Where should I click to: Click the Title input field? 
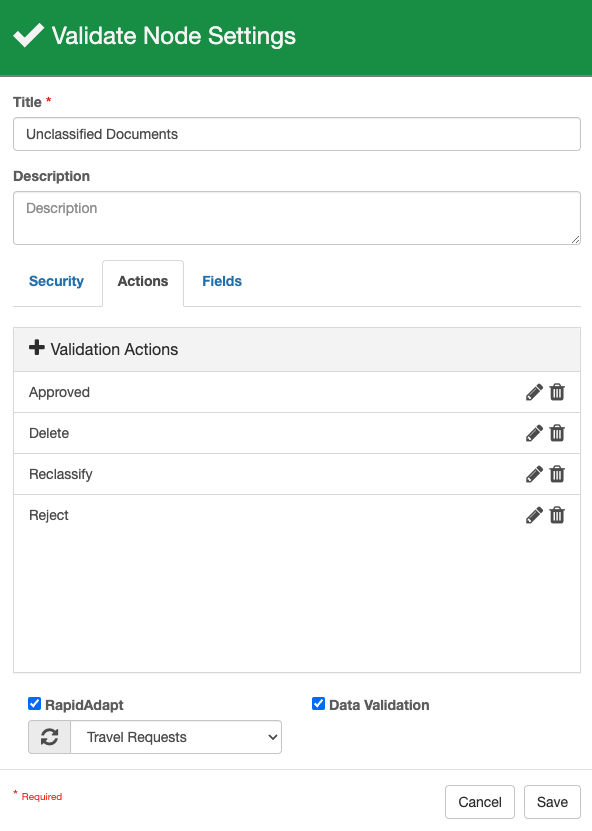297,134
